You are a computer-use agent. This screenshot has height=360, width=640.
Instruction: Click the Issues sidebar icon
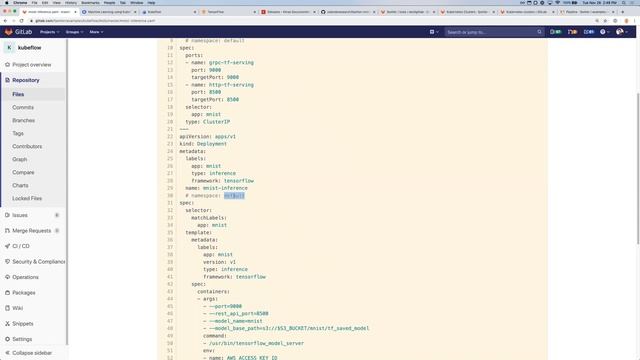pos(7,215)
